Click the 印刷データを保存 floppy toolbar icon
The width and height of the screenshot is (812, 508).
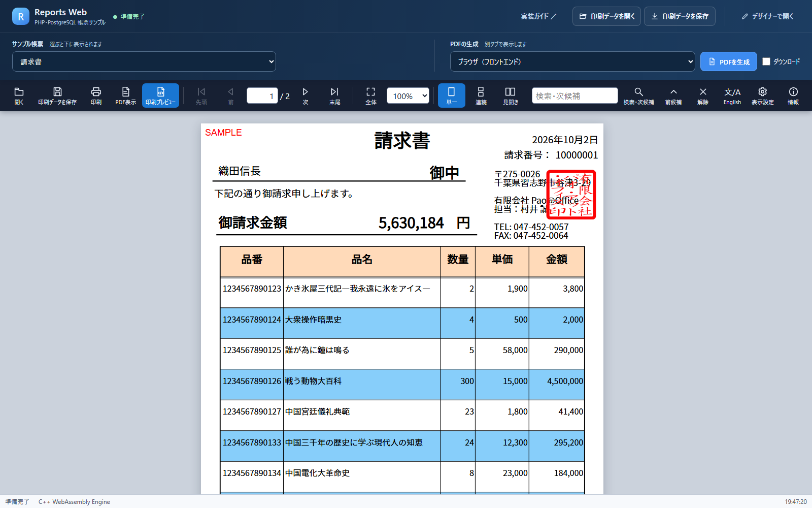tap(57, 96)
